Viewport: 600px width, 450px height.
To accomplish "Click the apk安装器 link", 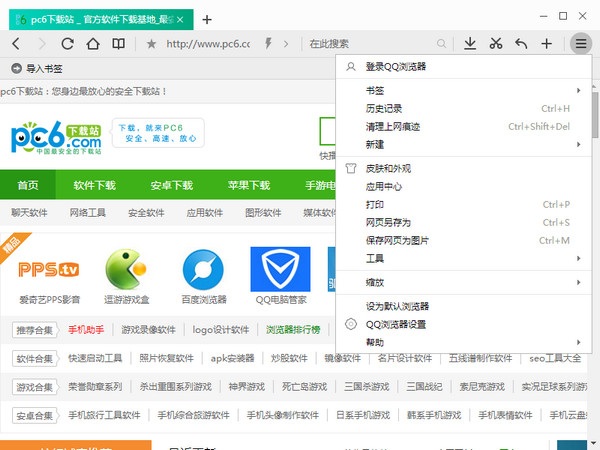I will [x=233, y=359].
